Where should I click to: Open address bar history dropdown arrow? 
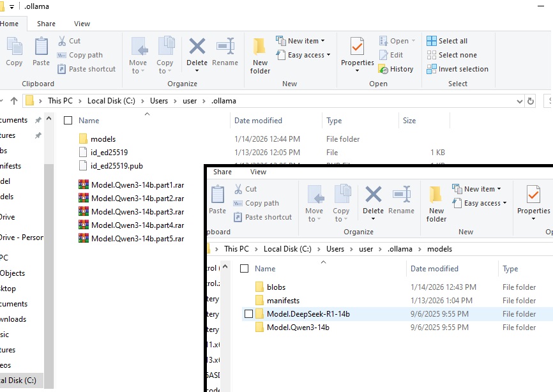[x=519, y=101]
